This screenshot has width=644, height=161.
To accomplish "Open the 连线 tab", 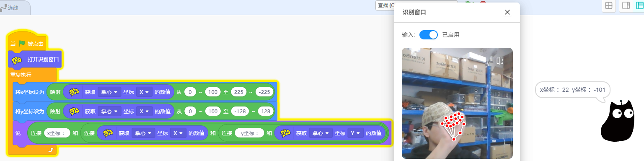I will click(13, 8).
